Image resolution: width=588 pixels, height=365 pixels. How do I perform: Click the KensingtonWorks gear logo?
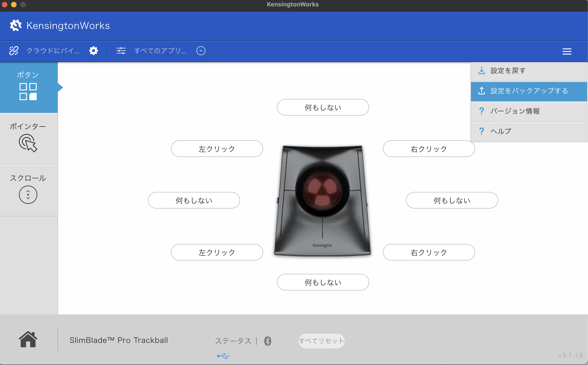[x=16, y=25]
